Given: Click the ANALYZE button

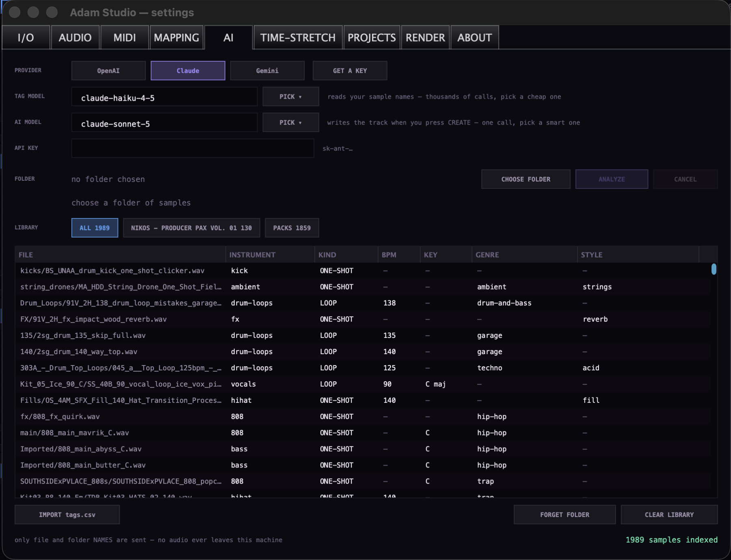Looking at the screenshot, I should click(x=612, y=179).
